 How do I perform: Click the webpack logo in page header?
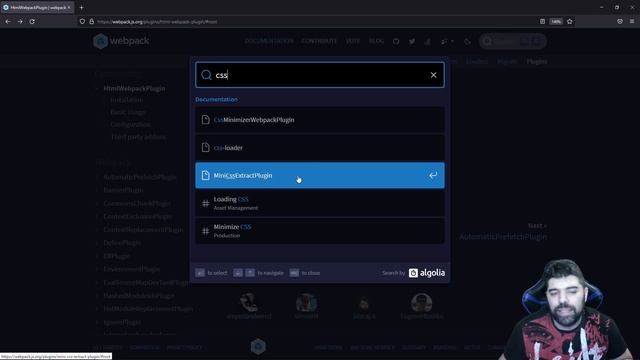tap(121, 41)
